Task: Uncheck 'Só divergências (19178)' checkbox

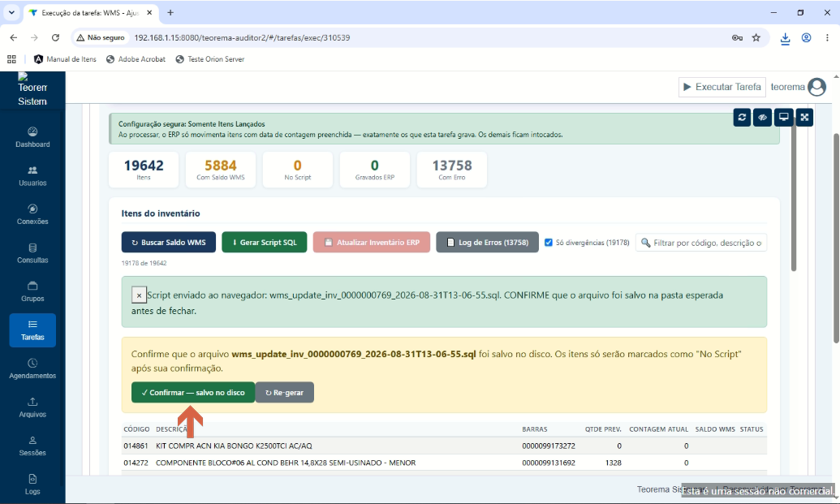Action: (x=549, y=242)
